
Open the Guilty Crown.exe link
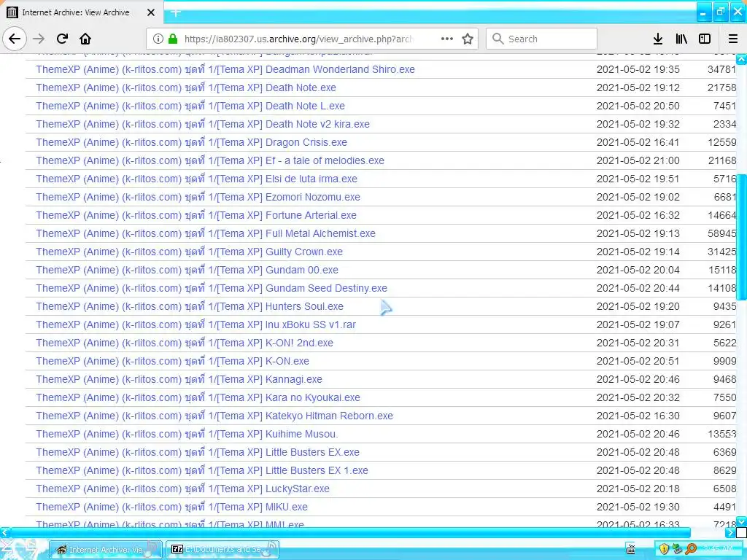[189, 252]
